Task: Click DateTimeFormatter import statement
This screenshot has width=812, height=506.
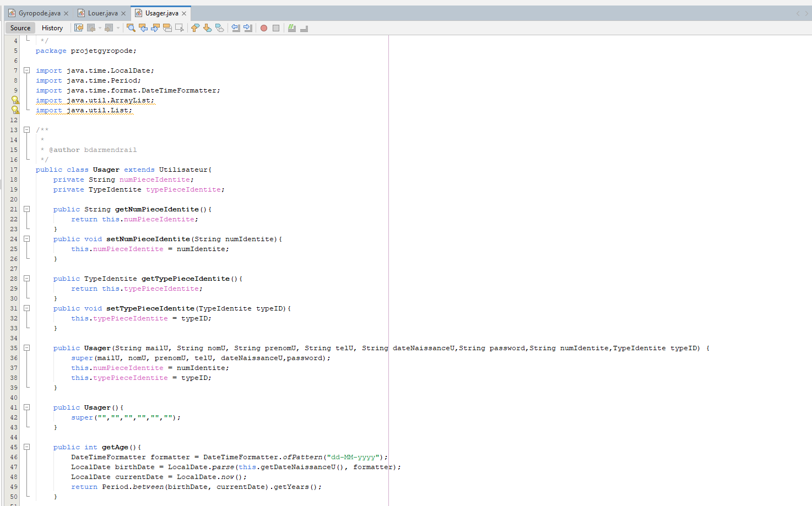Action: 128,90
